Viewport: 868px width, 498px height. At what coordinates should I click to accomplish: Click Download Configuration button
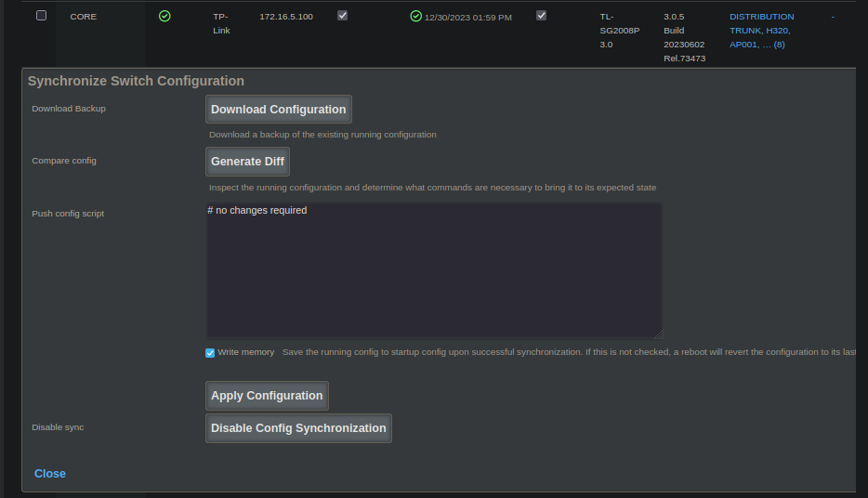click(279, 110)
